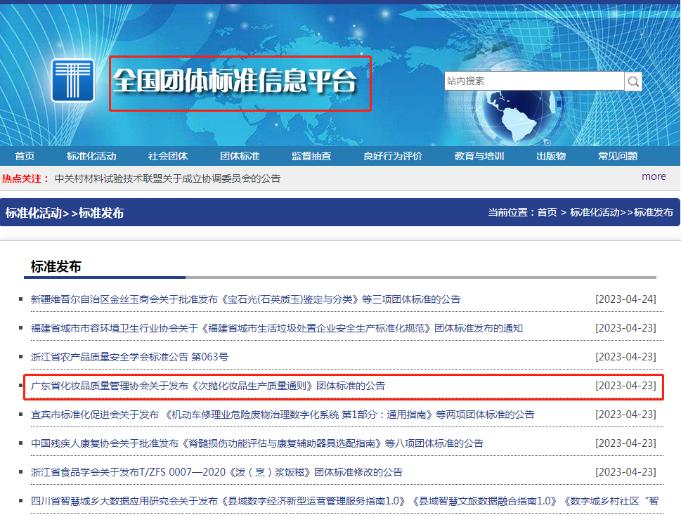The width and height of the screenshot is (681, 516).
Task: Open the 标准化活动 menu item
Action: coord(91,156)
